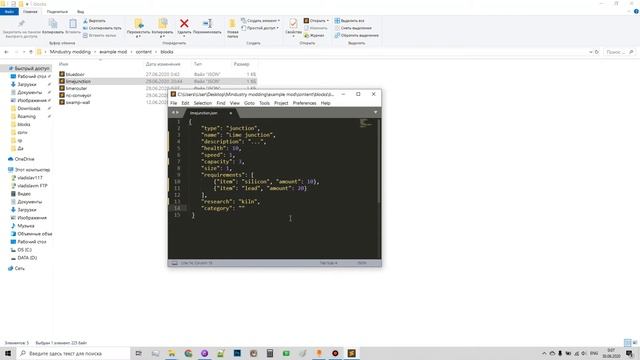
Task: Click the Pin to Quick access icon
Action: click(21, 24)
